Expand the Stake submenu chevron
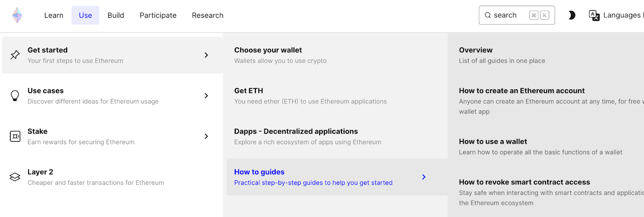 click(206, 136)
